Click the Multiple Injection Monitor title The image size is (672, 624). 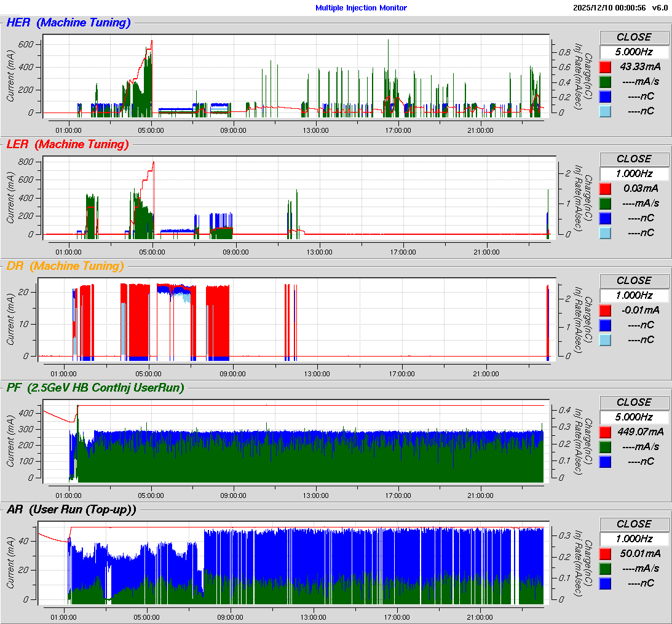361,8
